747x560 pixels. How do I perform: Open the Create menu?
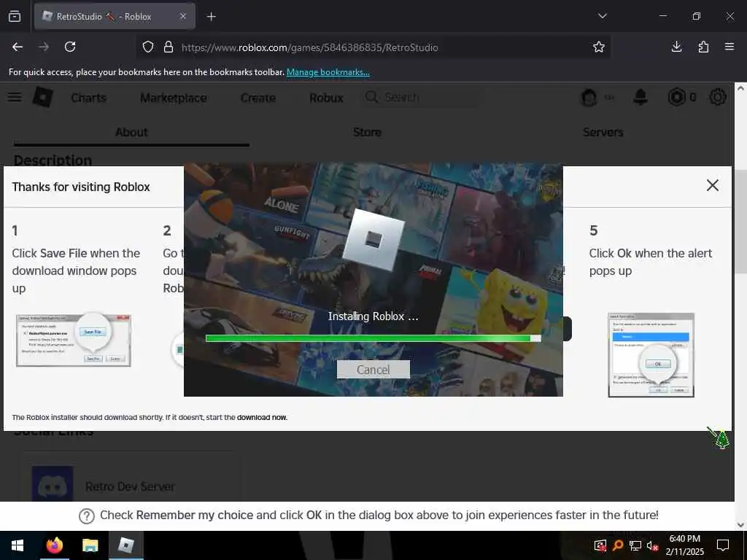258,98
